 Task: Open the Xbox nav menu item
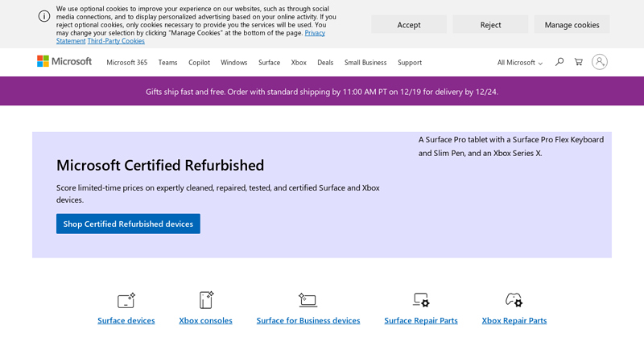tap(299, 63)
